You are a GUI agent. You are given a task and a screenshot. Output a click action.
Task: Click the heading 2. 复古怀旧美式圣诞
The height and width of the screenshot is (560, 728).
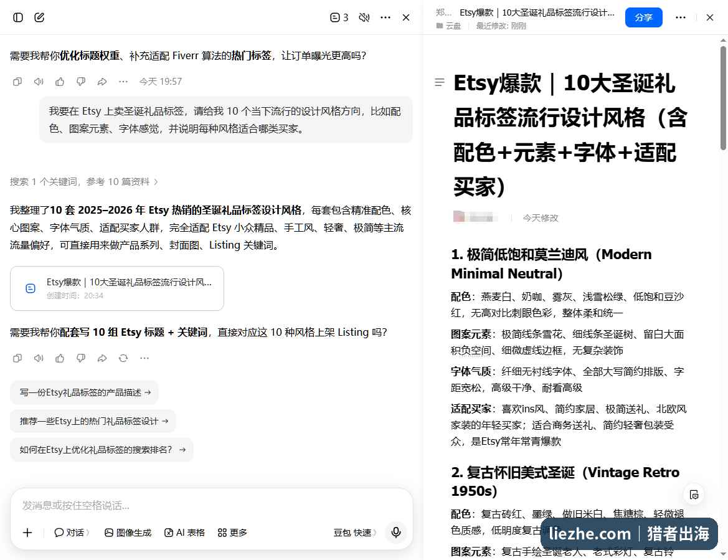[565, 482]
